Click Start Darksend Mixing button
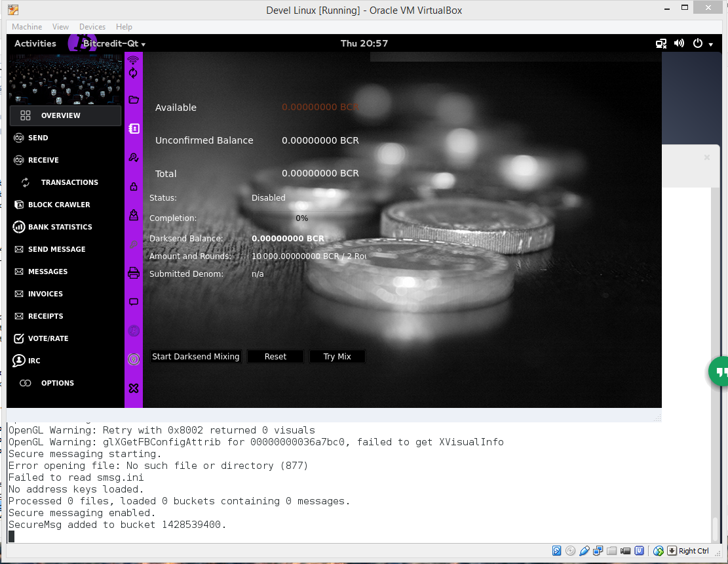 196,356
